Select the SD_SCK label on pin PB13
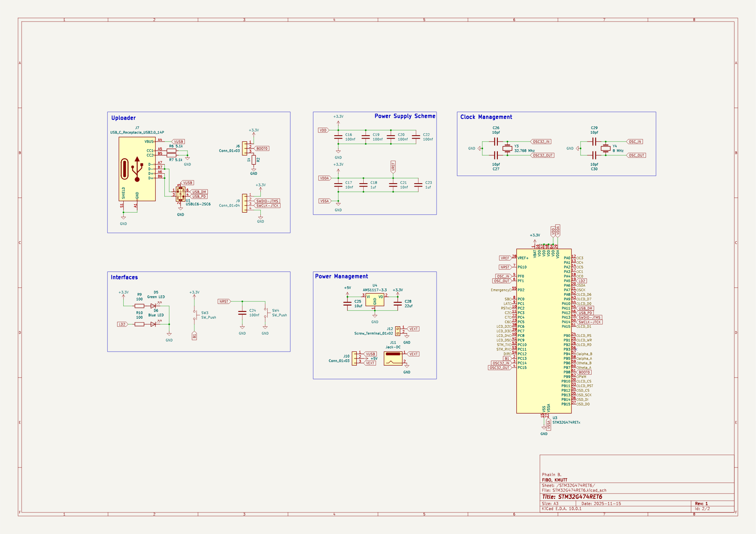 [x=584, y=395]
